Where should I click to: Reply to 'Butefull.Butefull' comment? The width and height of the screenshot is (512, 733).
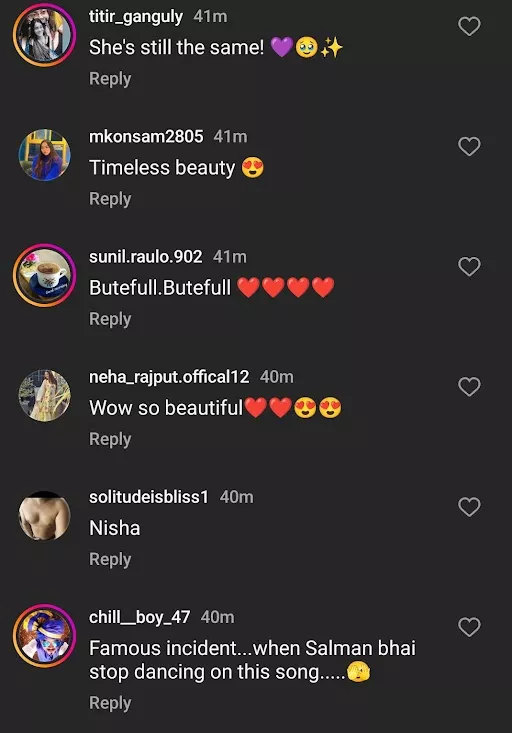tap(110, 319)
